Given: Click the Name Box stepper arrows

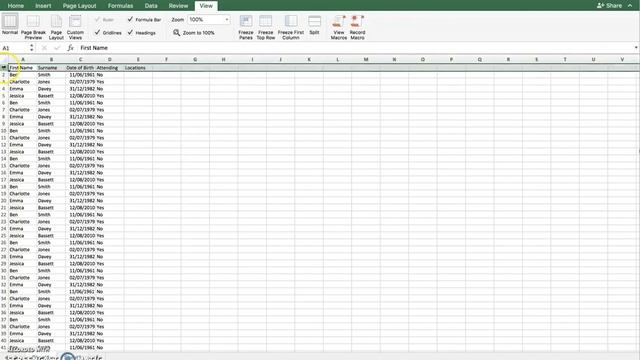Looking at the screenshot, I should 31,48.
